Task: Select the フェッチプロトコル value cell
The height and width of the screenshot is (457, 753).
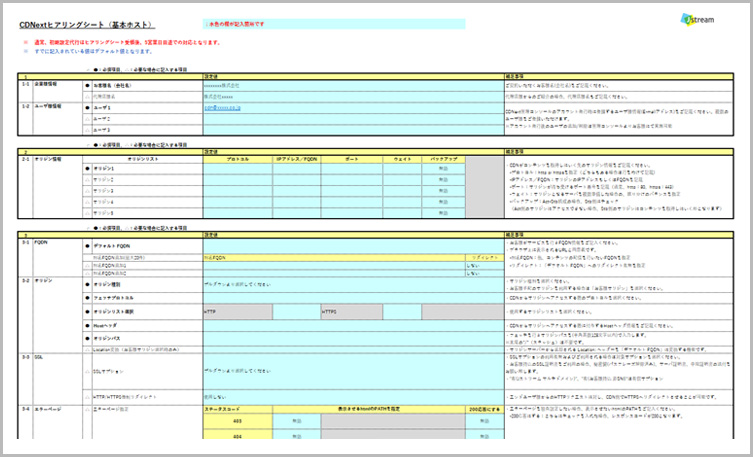Action: tap(353, 298)
